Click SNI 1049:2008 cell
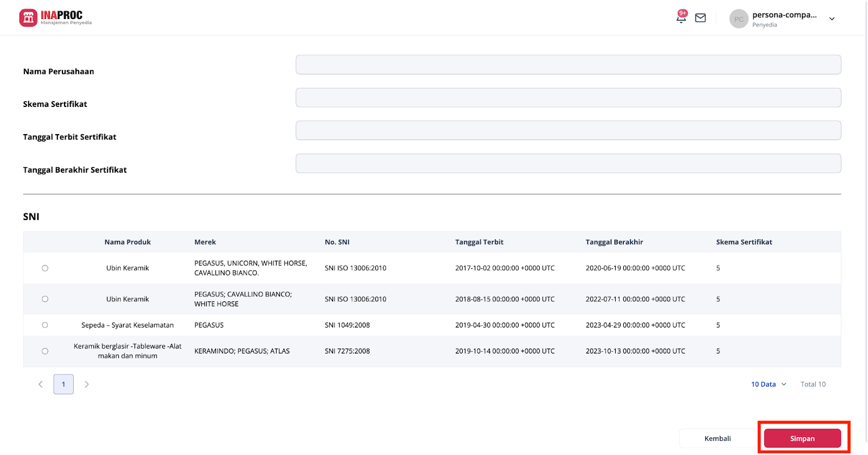 click(347, 325)
